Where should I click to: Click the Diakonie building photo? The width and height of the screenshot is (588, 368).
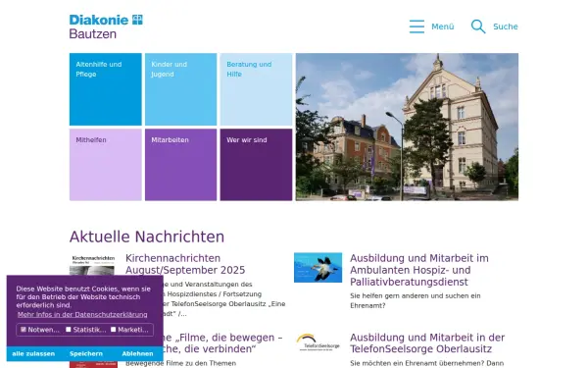coord(407,127)
